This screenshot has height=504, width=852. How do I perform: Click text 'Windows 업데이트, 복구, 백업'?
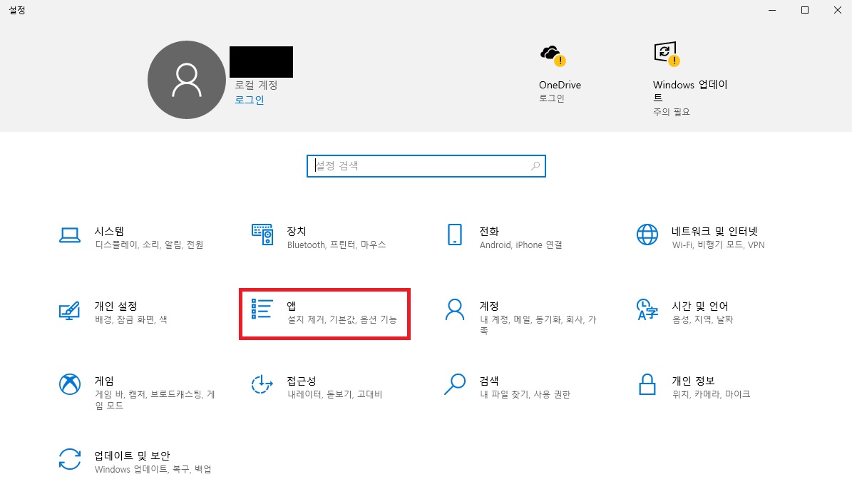pos(153,469)
